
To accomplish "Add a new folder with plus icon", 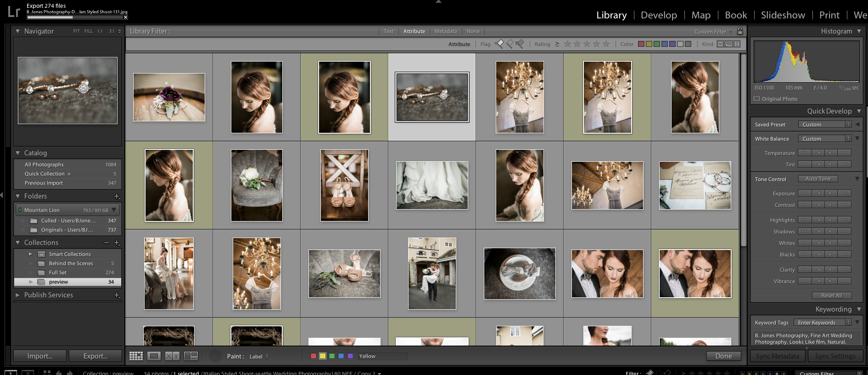I will (117, 196).
